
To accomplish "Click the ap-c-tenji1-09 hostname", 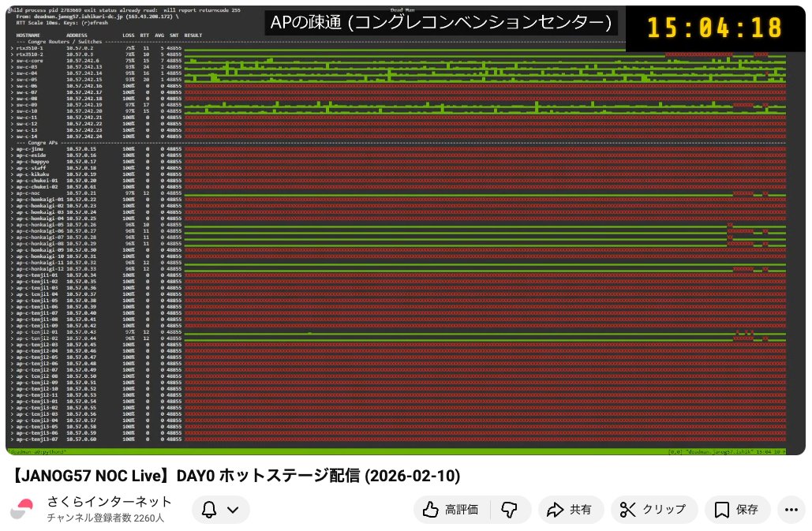I will 37,326.
